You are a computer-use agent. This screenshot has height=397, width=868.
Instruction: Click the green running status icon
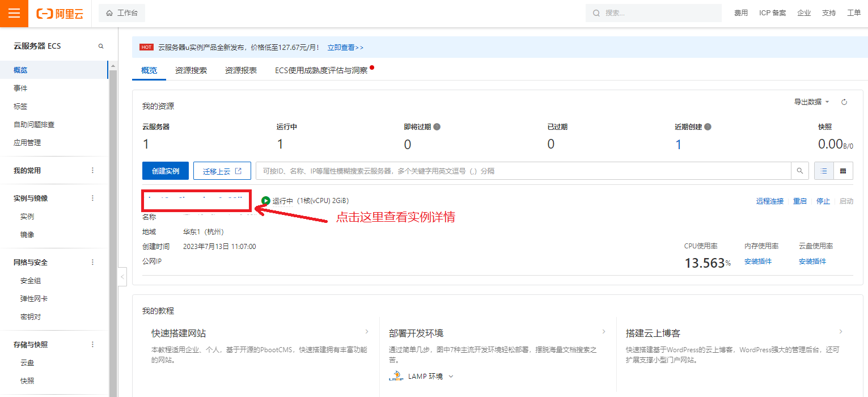point(266,201)
